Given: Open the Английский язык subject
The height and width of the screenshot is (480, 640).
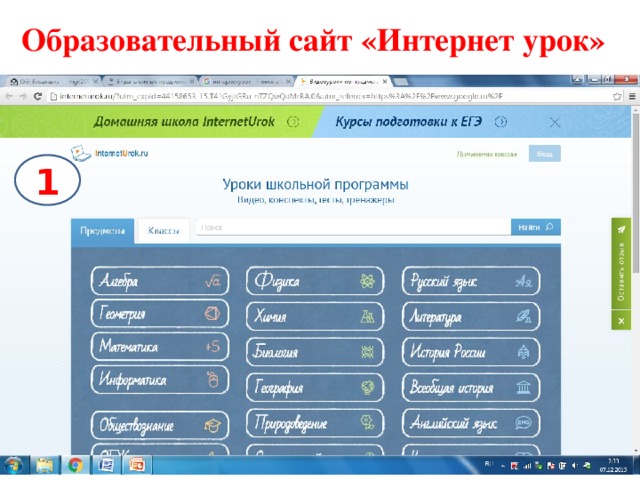Looking at the screenshot, I should [x=471, y=423].
